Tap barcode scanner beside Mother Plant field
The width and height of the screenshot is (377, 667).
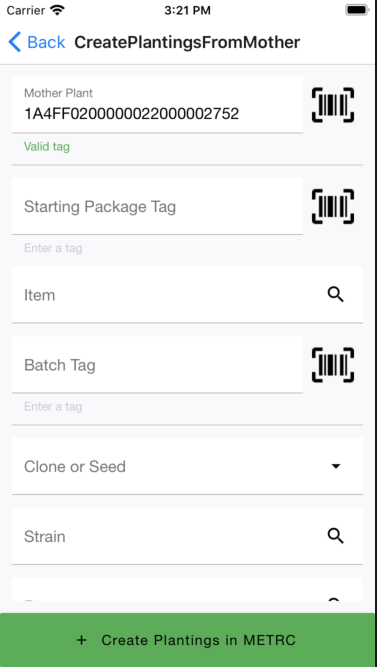click(x=333, y=105)
